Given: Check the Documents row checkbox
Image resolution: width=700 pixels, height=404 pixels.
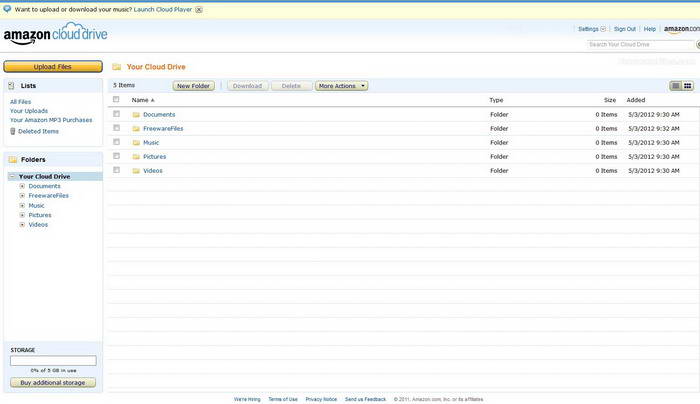Looking at the screenshot, I should (x=117, y=114).
